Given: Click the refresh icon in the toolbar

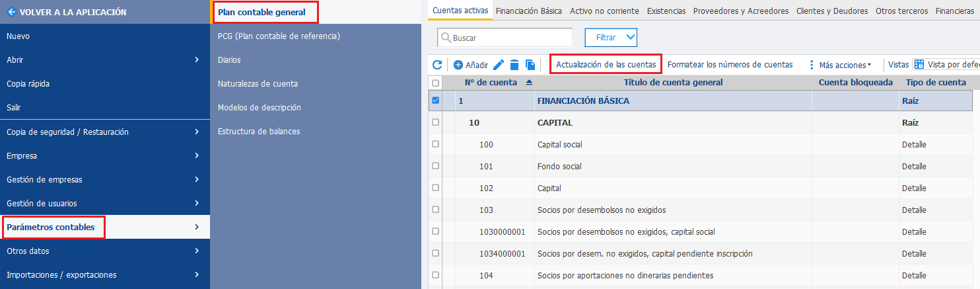Looking at the screenshot, I should click(x=437, y=65).
